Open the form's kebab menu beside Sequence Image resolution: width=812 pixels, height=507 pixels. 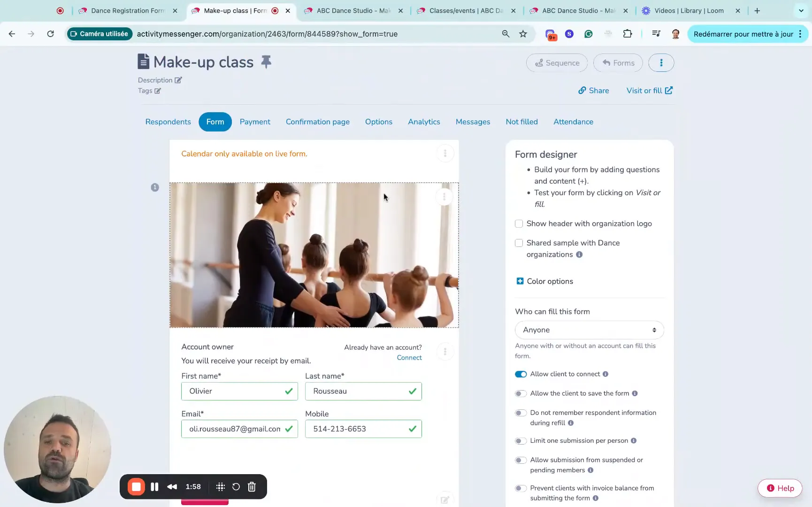click(661, 62)
